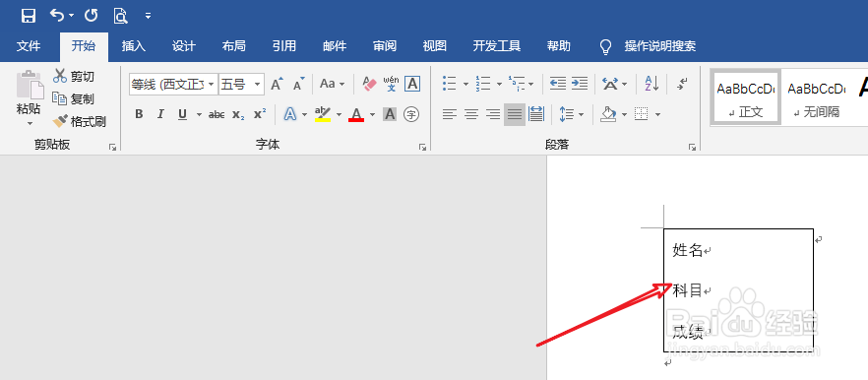Activate the 格式刷 format painter
Viewport: 868px width, 380px height.
[x=79, y=121]
